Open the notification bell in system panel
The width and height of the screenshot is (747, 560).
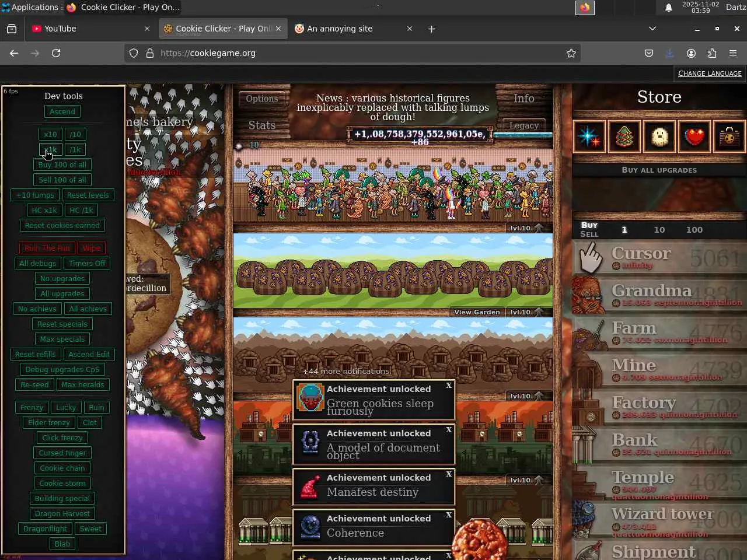tap(669, 8)
